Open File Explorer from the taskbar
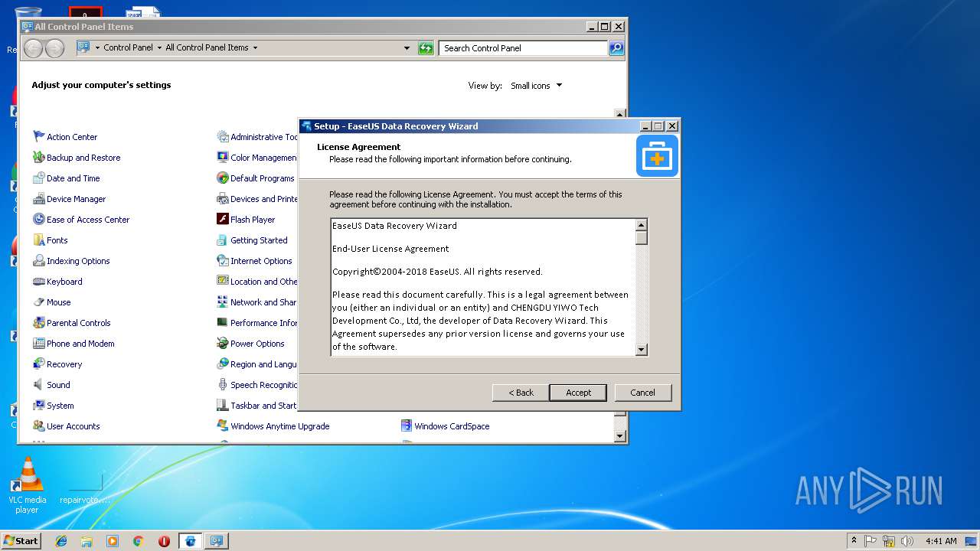 87,541
